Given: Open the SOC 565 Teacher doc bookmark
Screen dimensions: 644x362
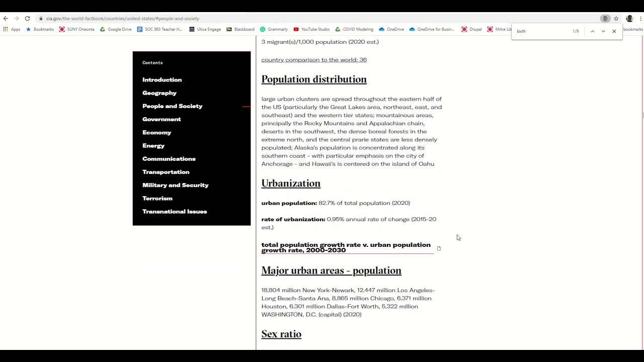Looking at the screenshot, I should 159,29.
